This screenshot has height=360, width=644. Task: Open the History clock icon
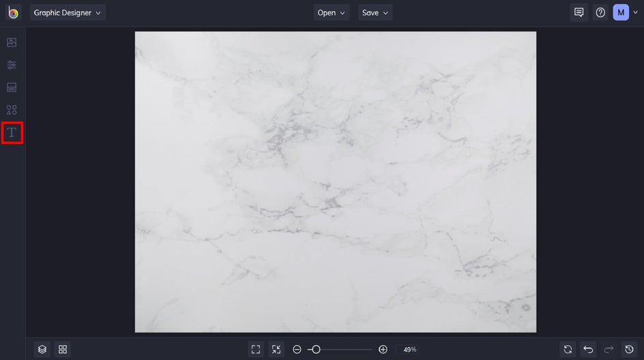coord(629,349)
